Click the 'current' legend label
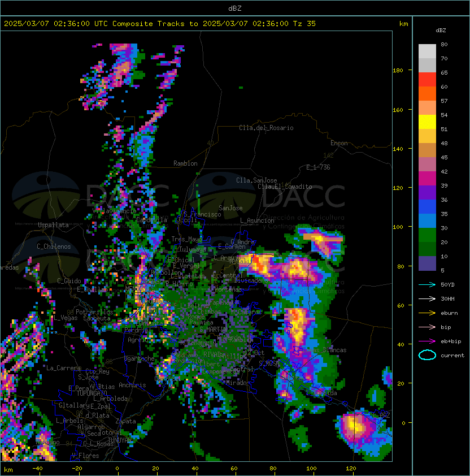 pos(452,356)
